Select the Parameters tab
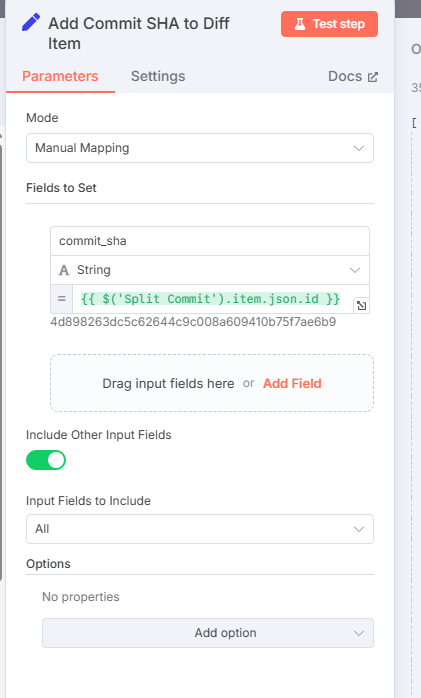The height and width of the screenshot is (698, 421). coord(60,76)
